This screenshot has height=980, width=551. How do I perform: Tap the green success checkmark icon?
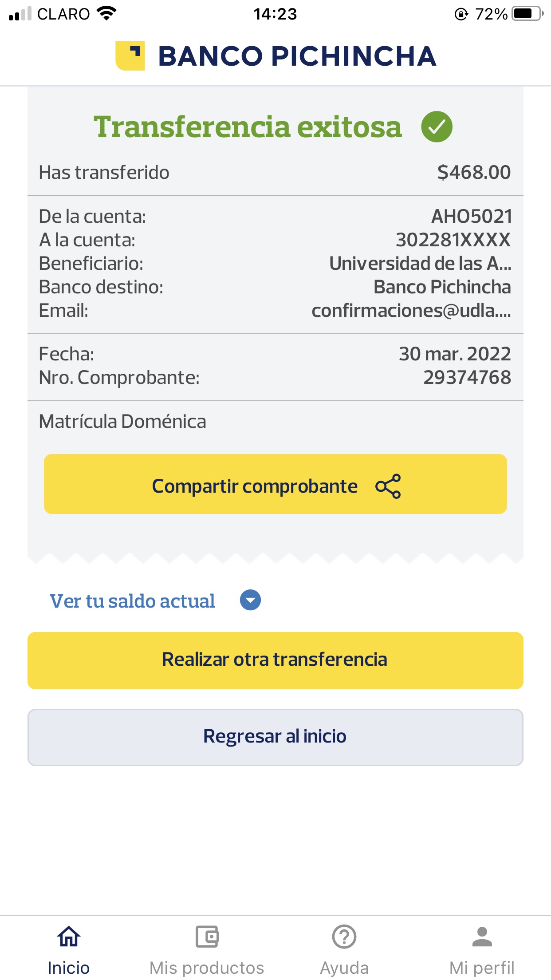(x=437, y=126)
